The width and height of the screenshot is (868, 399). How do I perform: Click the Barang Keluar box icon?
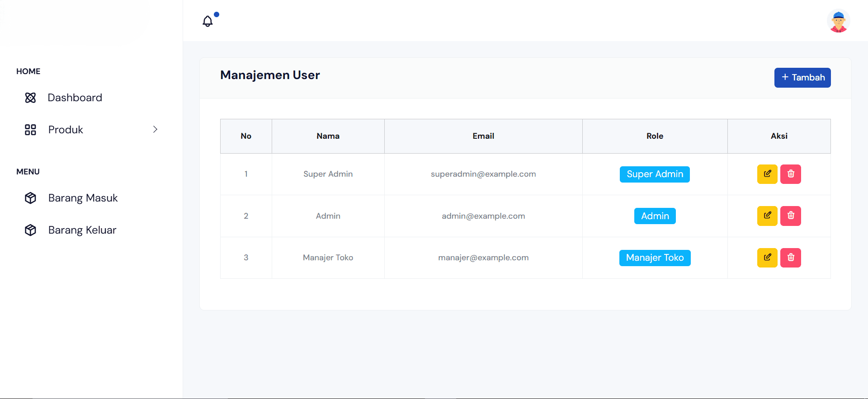pyautogui.click(x=30, y=230)
